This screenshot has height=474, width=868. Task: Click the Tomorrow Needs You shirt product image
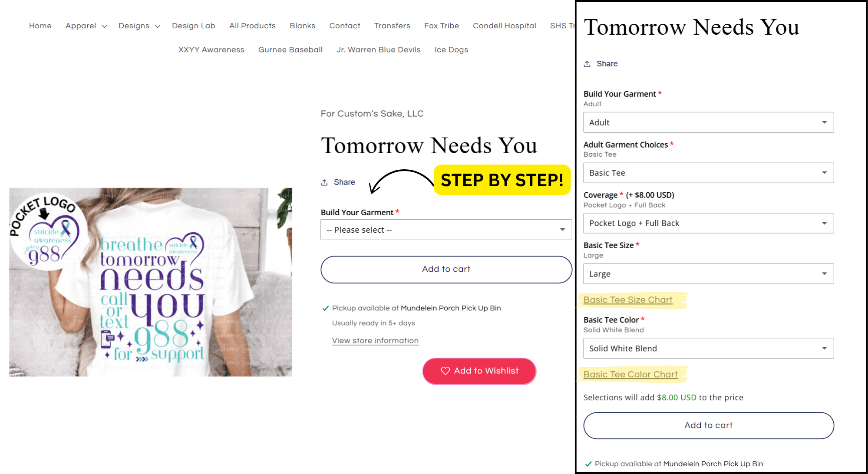pos(151,282)
